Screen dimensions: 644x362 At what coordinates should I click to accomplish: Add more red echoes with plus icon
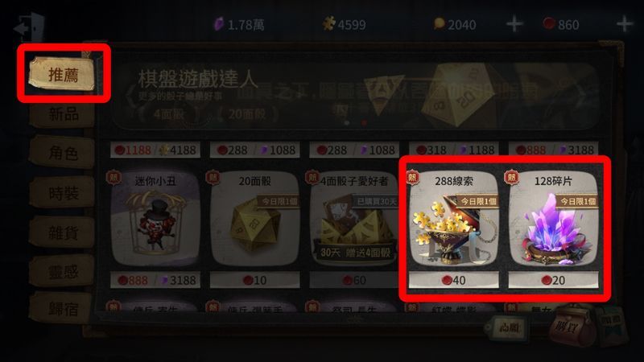625,24
